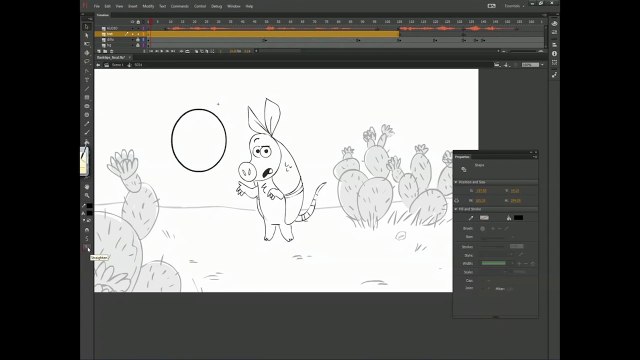
Task: Select the Oval tool
Action: point(87,106)
